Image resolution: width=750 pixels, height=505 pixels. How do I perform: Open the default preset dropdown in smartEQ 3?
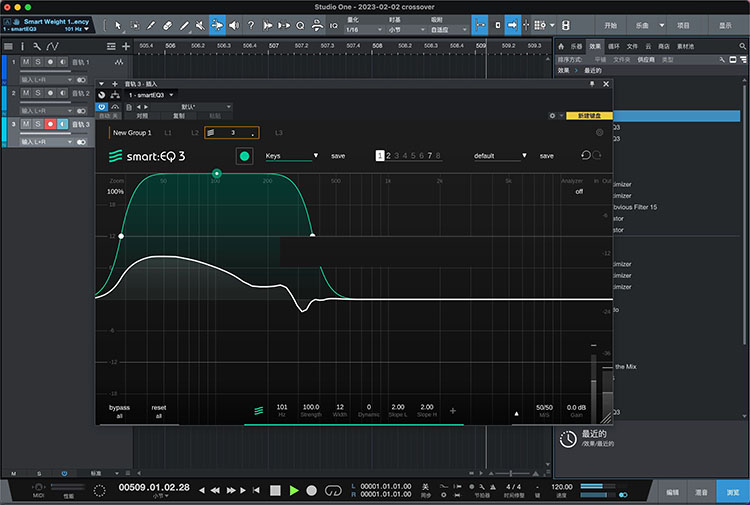click(x=500, y=156)
